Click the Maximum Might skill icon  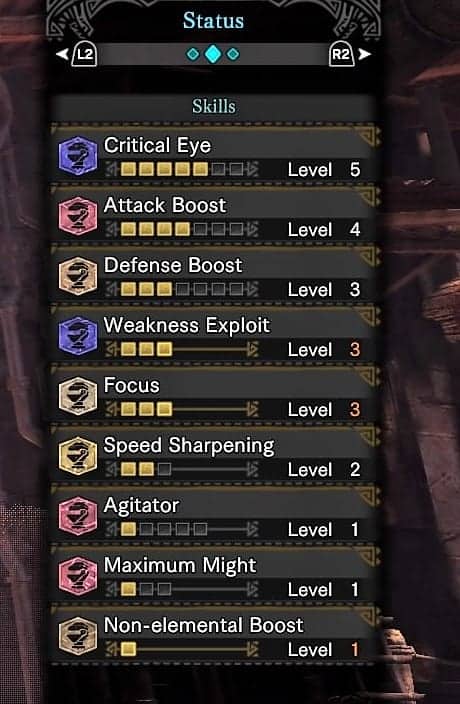point(78,576)
